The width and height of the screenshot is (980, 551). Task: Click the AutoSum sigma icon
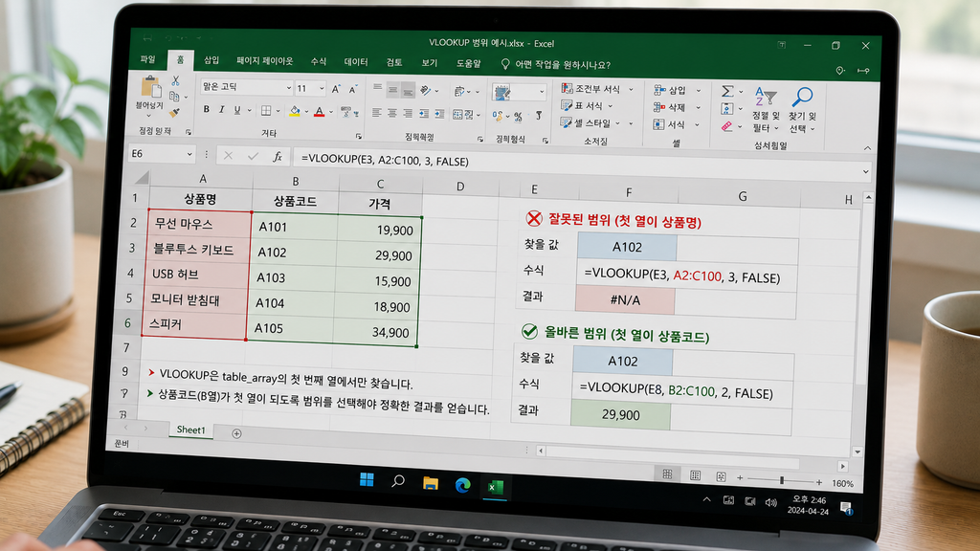(x=727, y=91)
